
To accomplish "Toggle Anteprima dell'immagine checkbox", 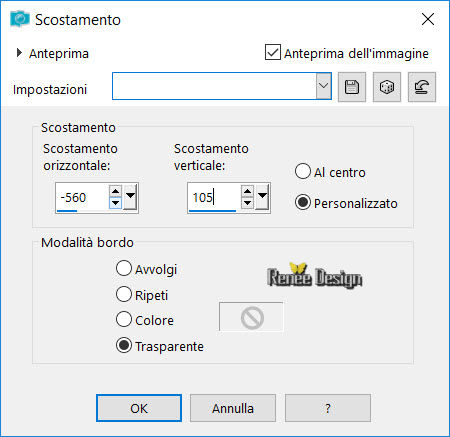I will (273, 52).
